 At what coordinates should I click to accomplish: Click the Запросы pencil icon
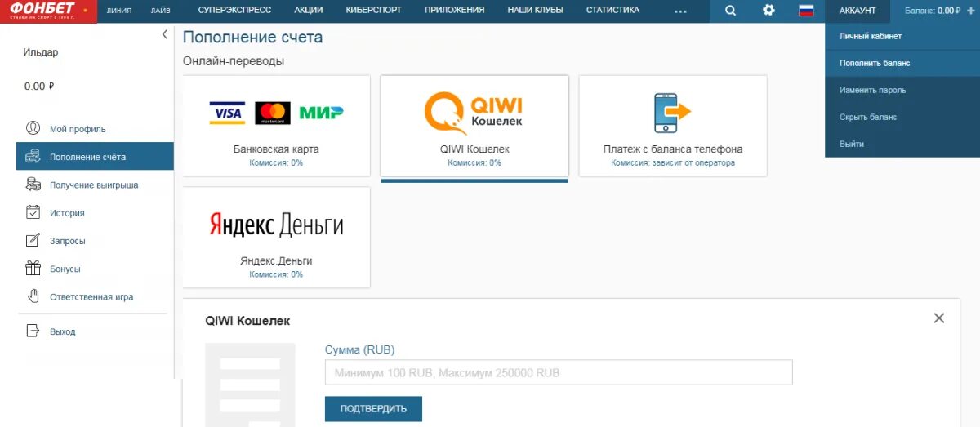(33, 240)
